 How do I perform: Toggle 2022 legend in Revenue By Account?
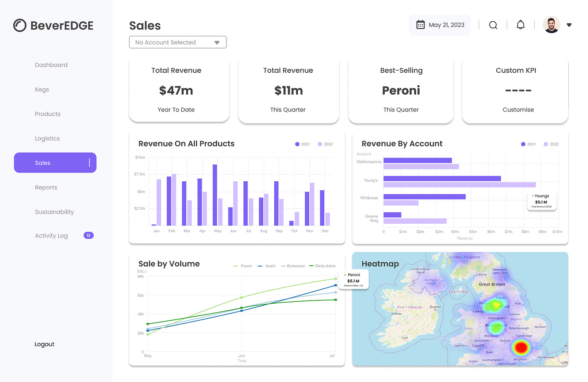click(x=551, y=144)
